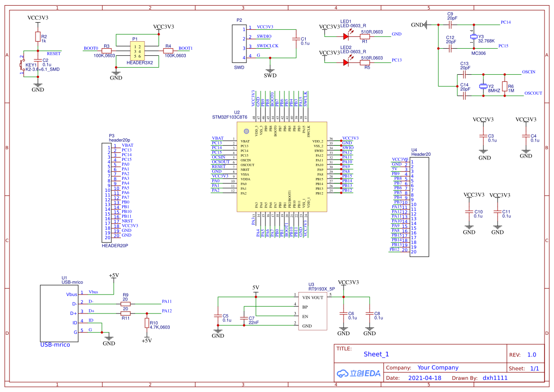Select capacitor C1 beside the SWD header
554x392 pixels.
tap(296, 39)
